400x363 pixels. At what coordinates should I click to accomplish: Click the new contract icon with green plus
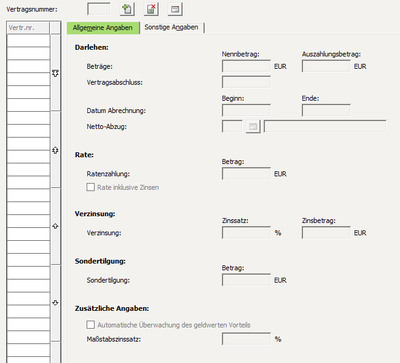pos(127,9)
